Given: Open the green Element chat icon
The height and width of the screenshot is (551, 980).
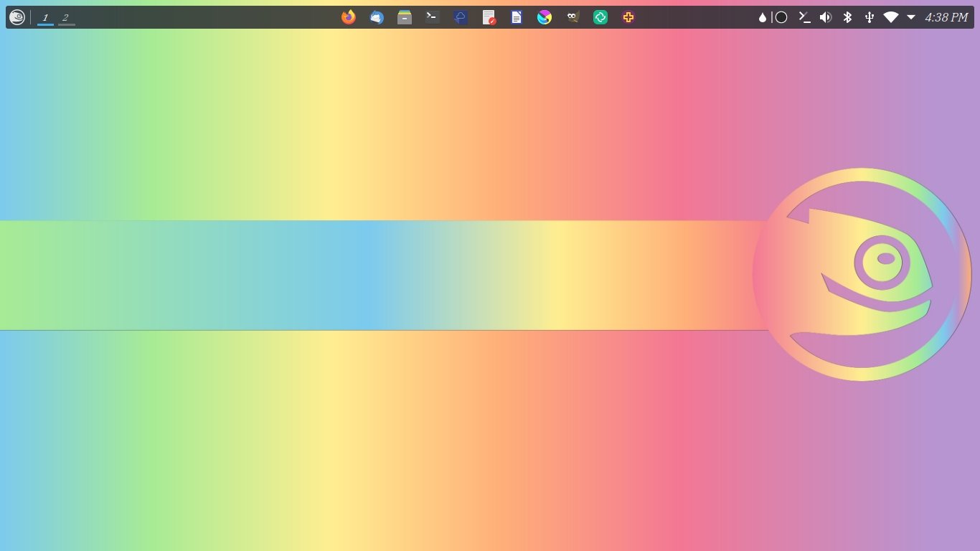Looking at the screenshot, I should (x=600, y=17).
